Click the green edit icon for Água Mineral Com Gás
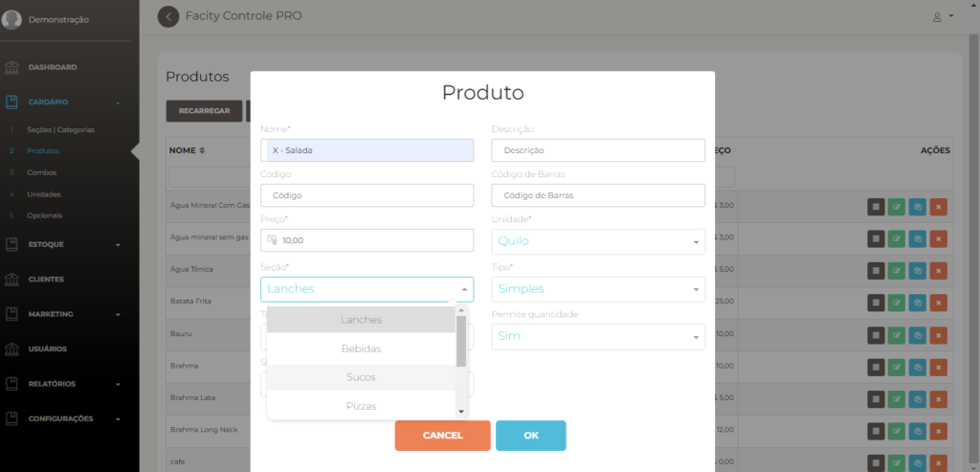 (897, 206)
